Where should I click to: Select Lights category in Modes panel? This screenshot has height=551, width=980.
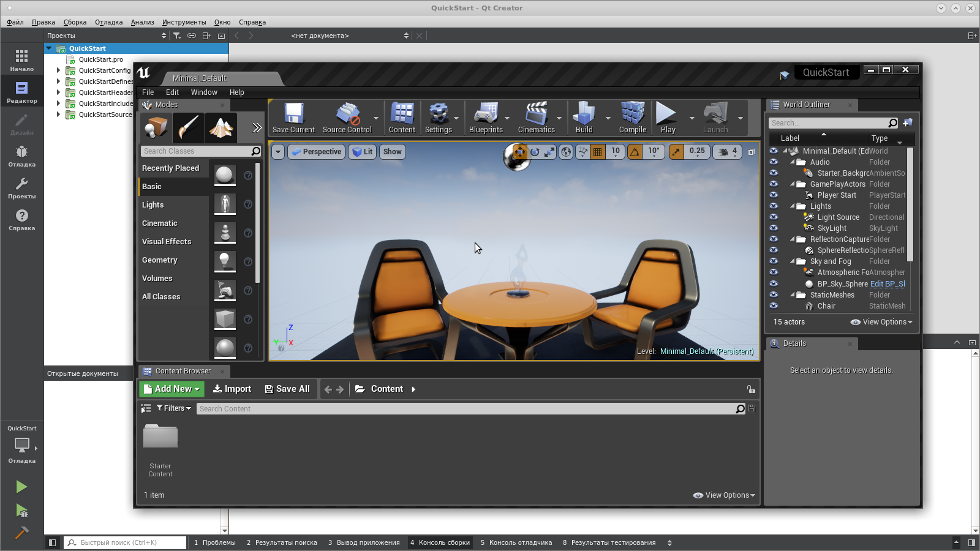(x=173, y=204)
